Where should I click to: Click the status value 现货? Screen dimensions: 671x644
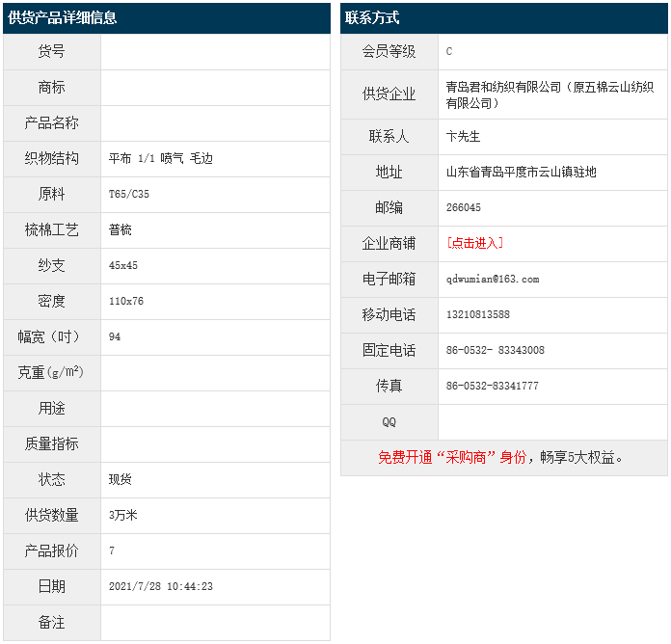121,479
